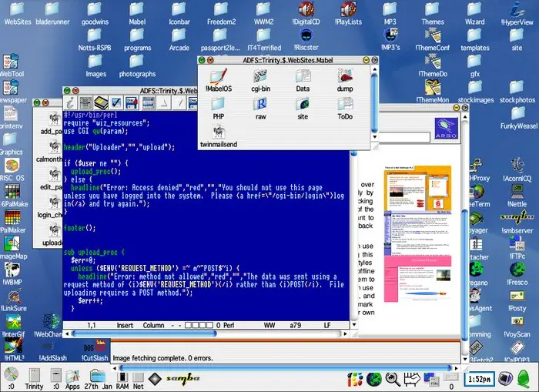Launch the !LinkSure application
The width and height of the screenshot is (539, 392).
pyautogui.click(x=13, y=300)
